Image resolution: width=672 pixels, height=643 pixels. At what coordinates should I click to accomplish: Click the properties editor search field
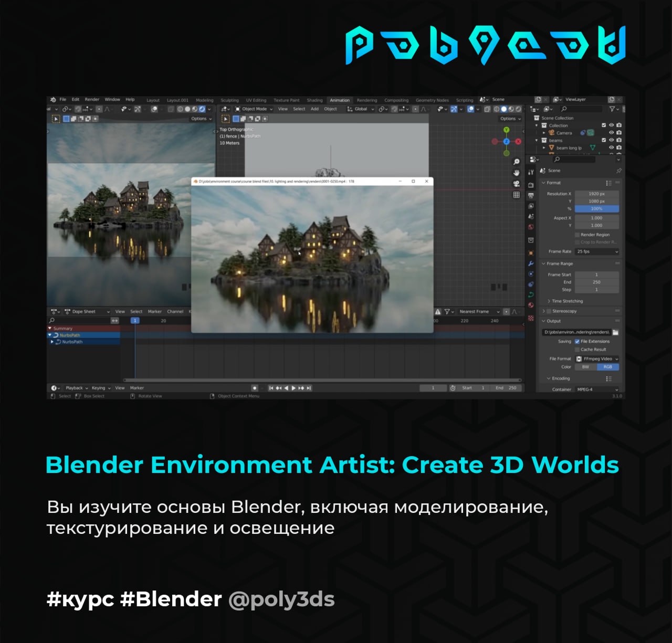[x=574, y=160]
